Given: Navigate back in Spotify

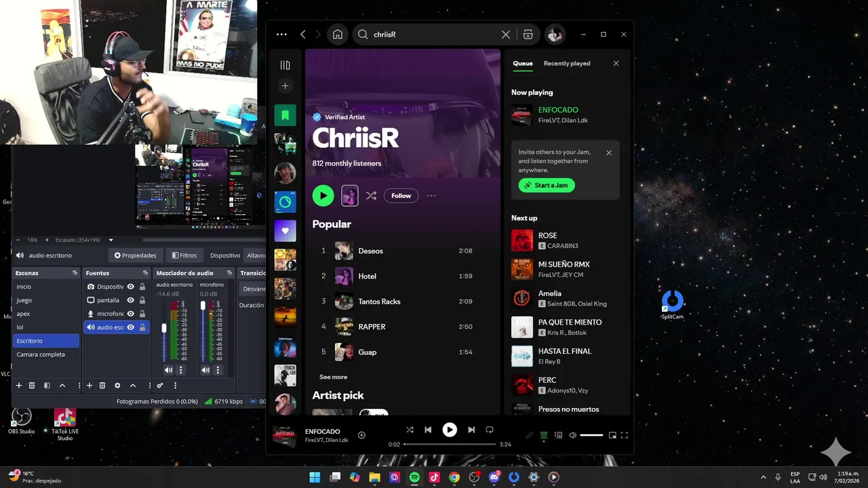Looking at the screenshot, I should 302,35.
